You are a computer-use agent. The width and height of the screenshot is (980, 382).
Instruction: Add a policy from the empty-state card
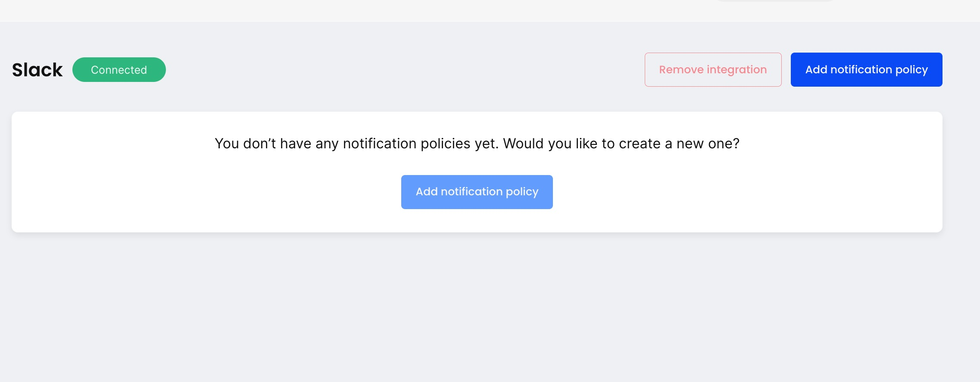pyautogui.click(x=477, y=192)
